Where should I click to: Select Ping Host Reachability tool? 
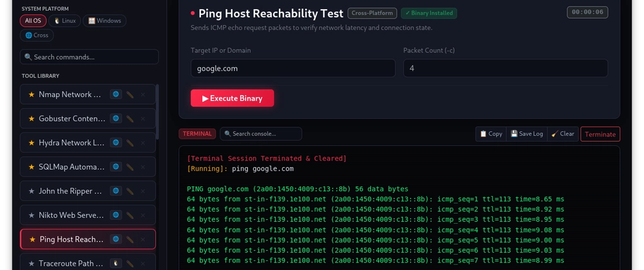point(88,239)
